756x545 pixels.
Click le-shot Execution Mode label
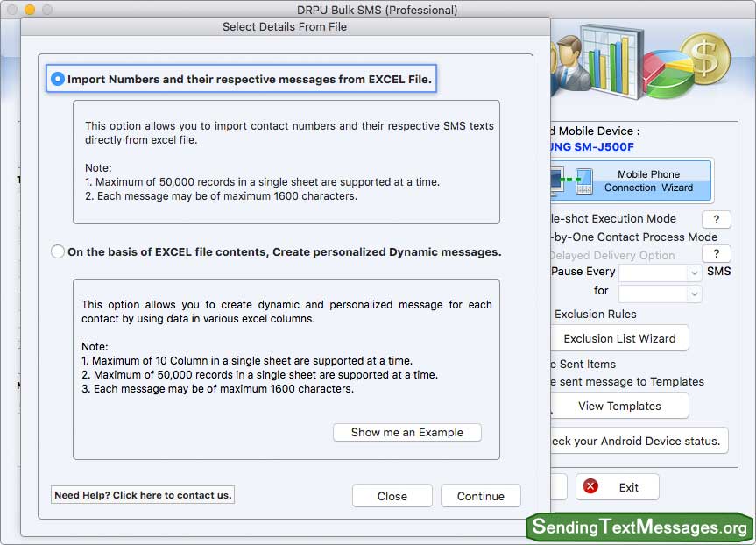(613, 218)
